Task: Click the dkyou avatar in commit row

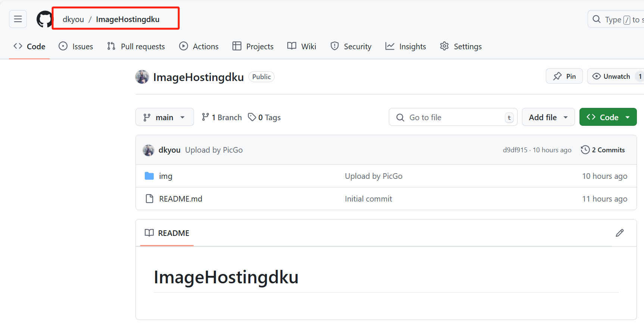Action: tap(149, 150)
